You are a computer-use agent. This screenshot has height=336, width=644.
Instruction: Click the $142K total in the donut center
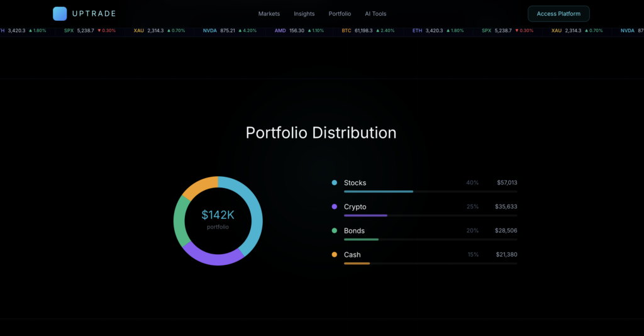click(218, 215)
